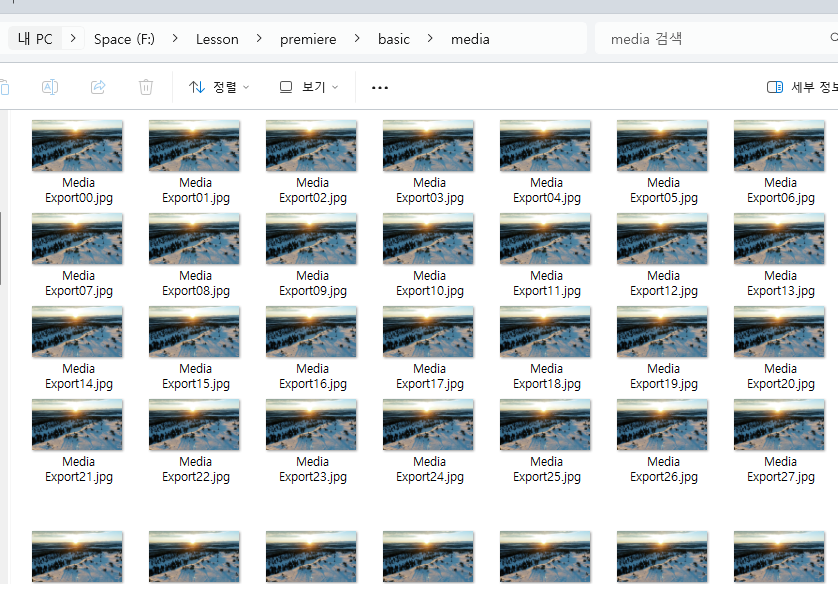Select Media Export06.jpg thumbnail

[x=779, y=146]
